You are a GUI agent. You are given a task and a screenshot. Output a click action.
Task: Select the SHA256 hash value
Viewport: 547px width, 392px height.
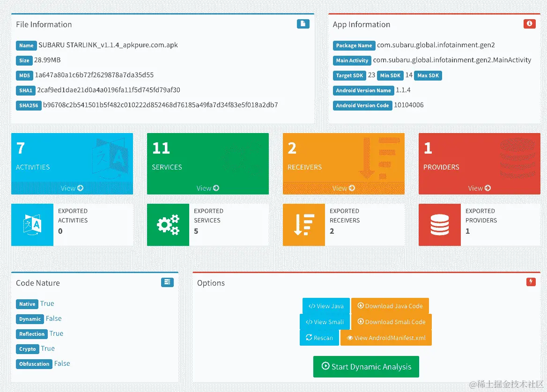point(161,105)
